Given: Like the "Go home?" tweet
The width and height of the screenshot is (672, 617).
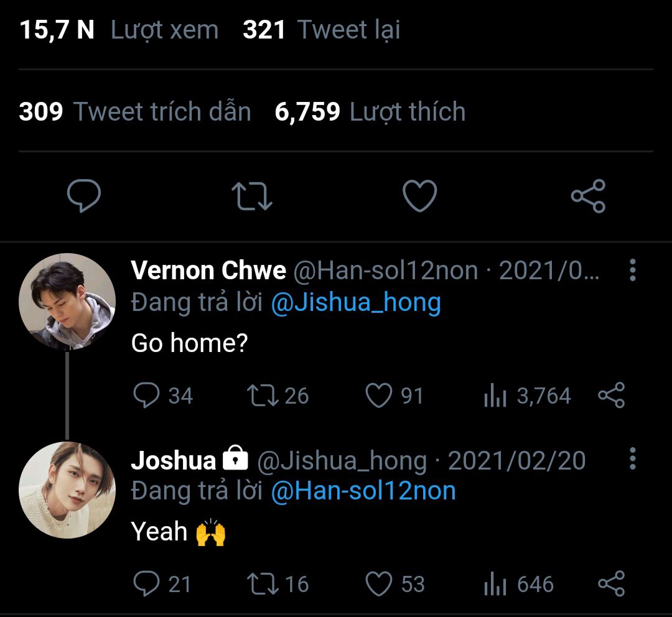Looking at the screenshot, I should coord(379,396).
